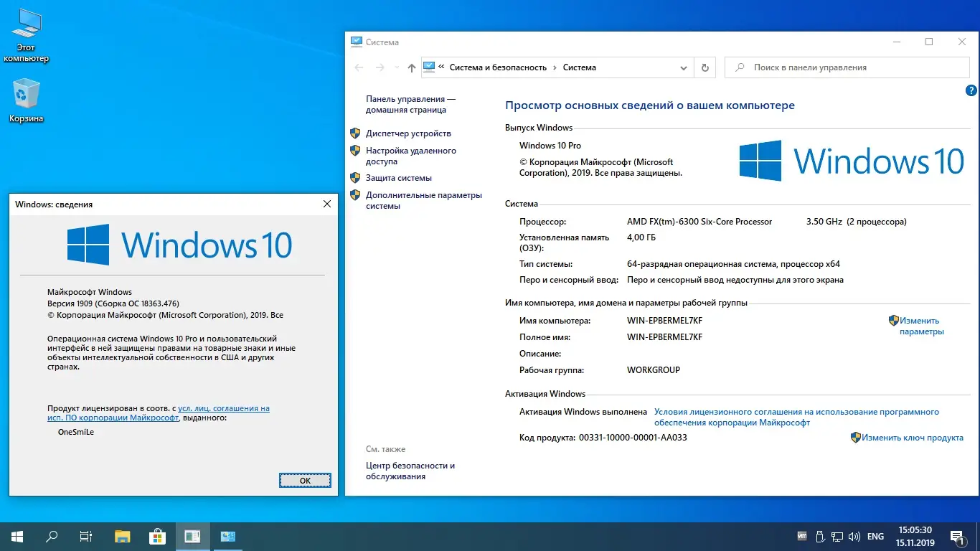
Task: Click the Система window title icon
Action: (x=356, y=42)
